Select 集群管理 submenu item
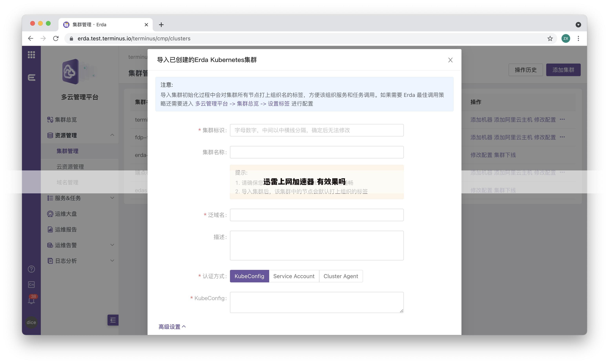 point(67,151)
